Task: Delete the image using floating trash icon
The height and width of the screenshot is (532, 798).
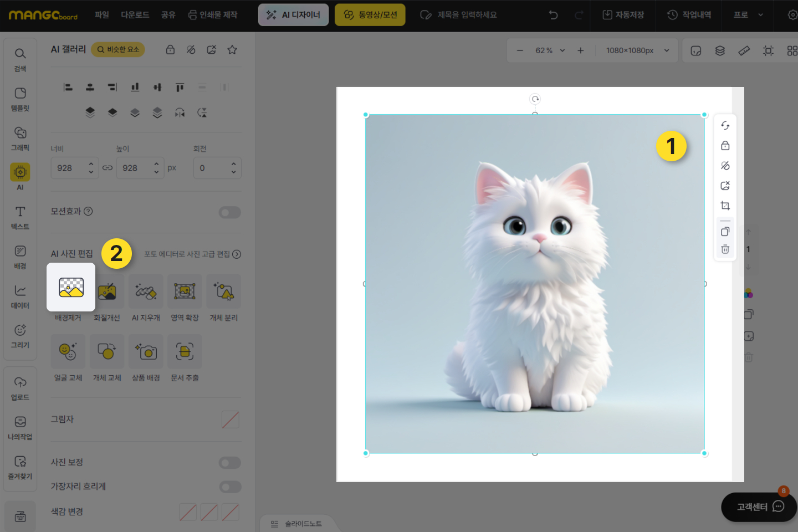Action: pos(725,249)
